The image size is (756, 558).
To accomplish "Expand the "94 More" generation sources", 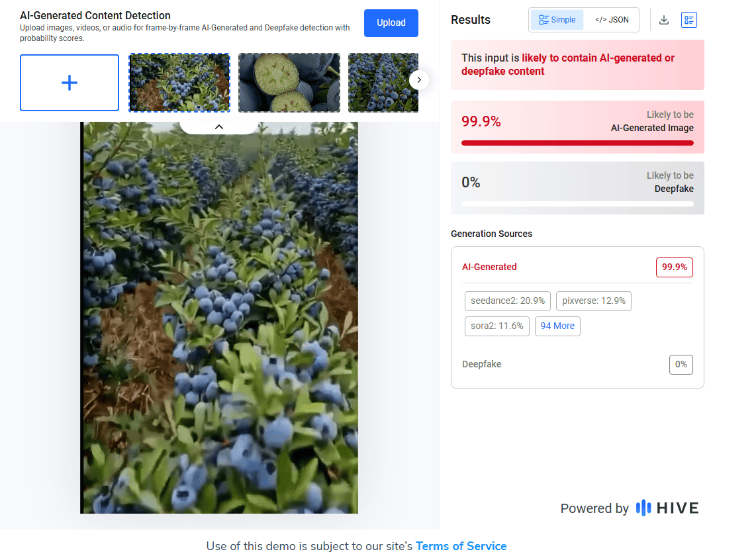I will coord(557,326).
